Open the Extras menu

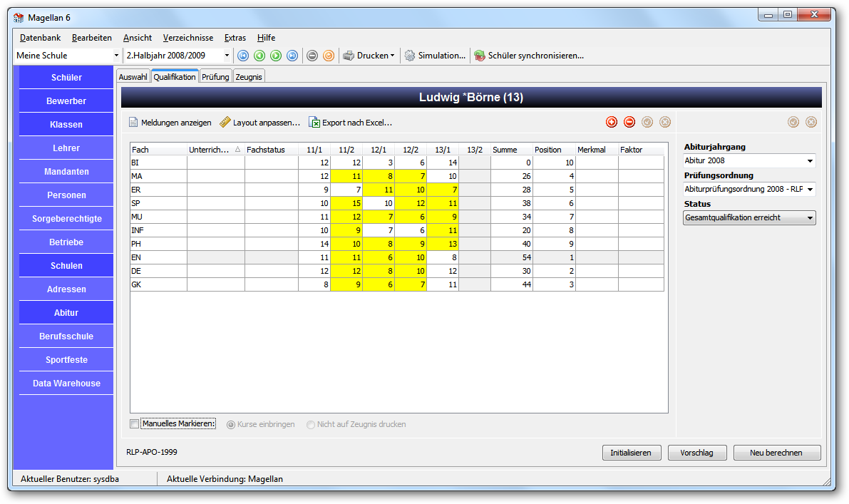[235, 38]
